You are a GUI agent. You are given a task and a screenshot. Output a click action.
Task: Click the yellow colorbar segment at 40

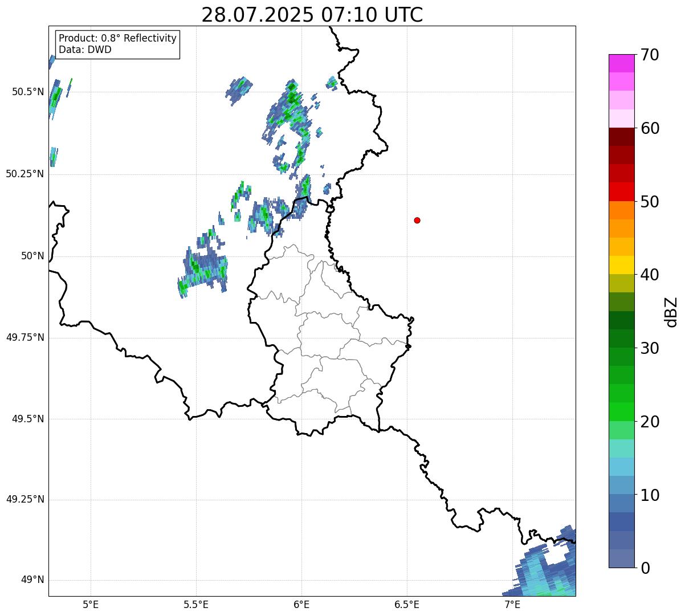[621, 265]
